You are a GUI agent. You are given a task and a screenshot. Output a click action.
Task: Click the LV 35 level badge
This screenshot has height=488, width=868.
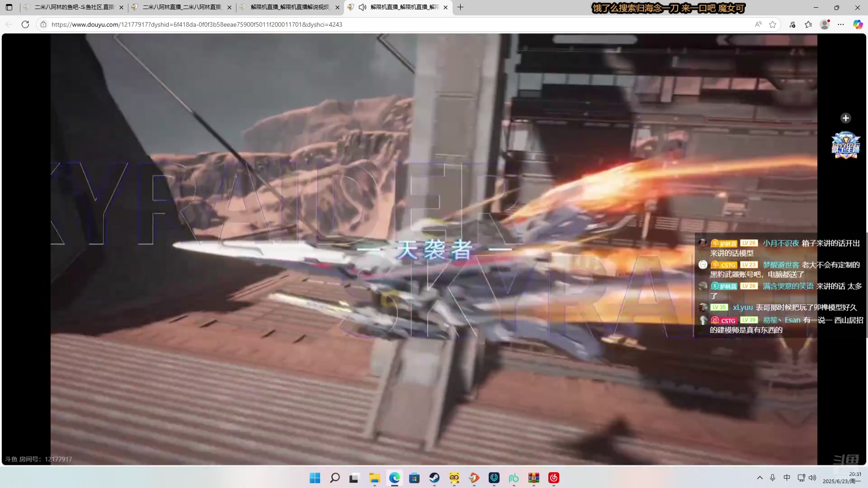click(719, 307)
